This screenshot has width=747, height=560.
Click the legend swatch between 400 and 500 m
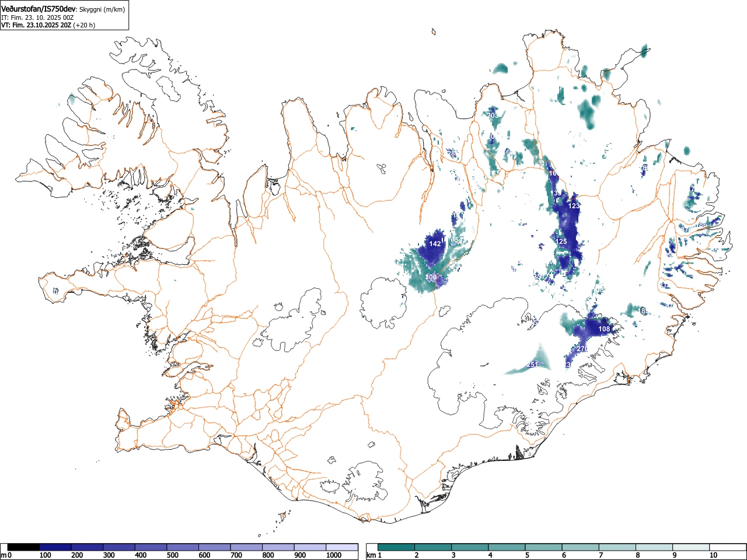[151, 547]
